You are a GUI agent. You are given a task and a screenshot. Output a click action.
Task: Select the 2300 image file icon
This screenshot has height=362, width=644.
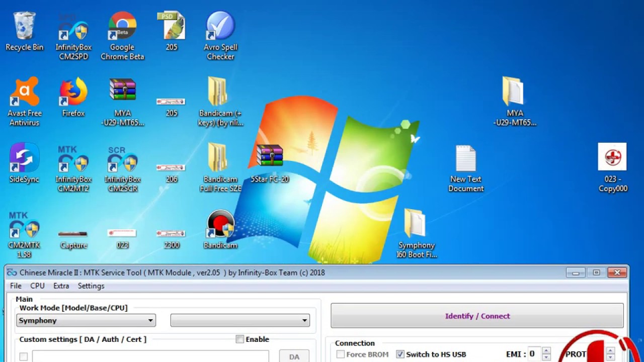click(172, 239)
